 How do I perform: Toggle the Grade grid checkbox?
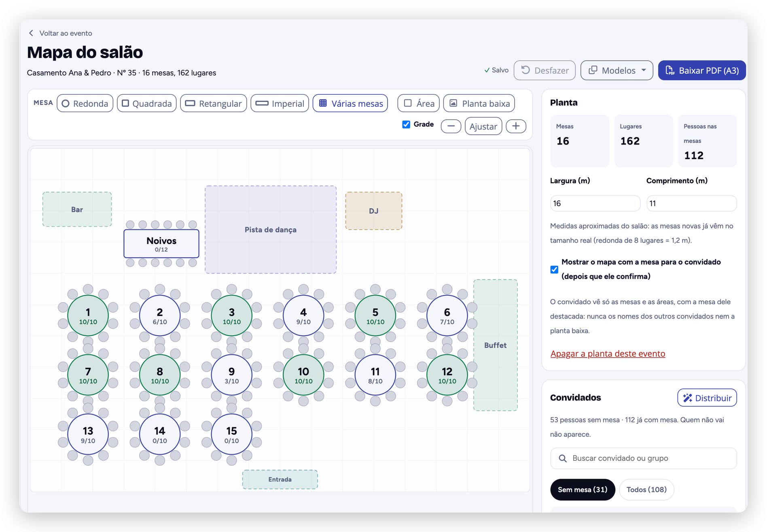[x=406, y=125]
